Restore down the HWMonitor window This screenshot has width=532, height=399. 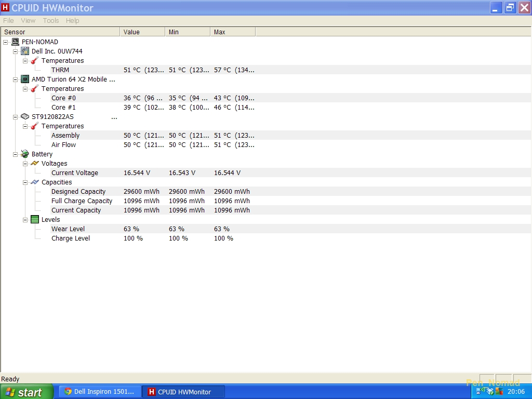coord(510,7)
